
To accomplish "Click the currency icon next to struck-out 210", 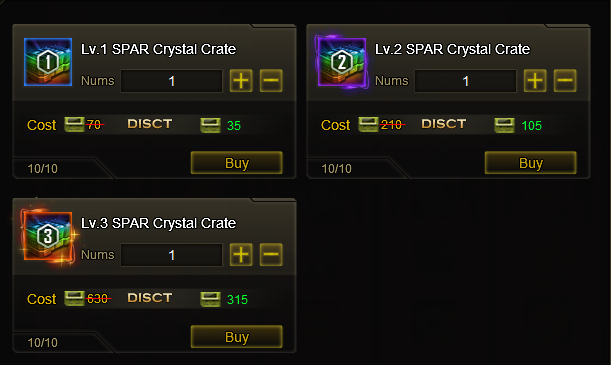I will tap(368, 124).
